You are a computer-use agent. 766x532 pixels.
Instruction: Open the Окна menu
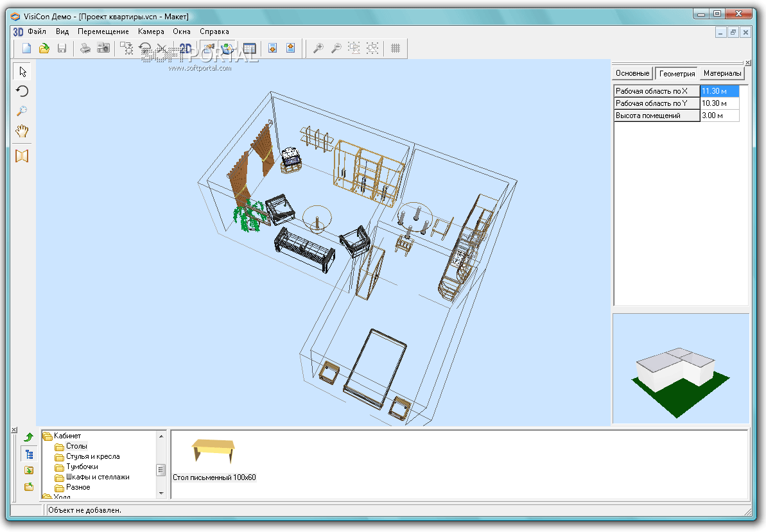click(x=181, y=31)
